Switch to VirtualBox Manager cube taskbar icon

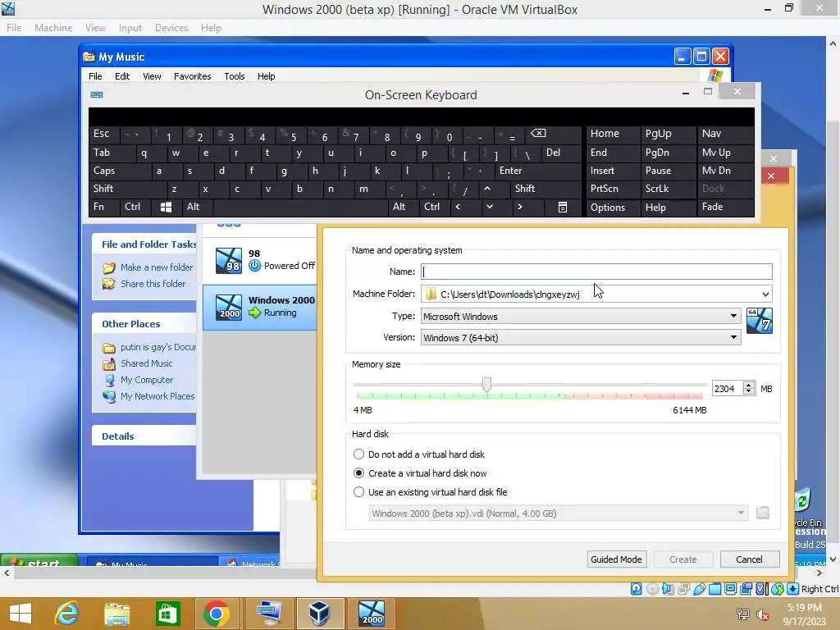320,614
